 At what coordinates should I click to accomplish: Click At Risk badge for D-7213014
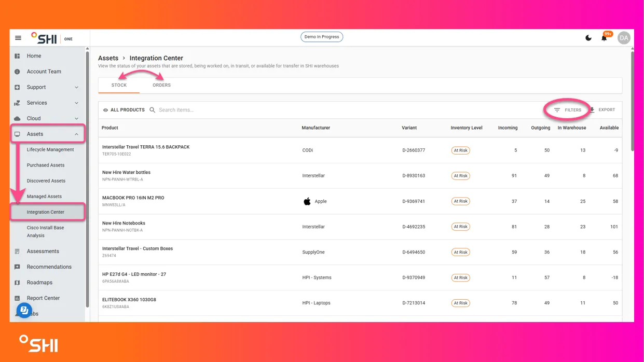tap(460, 303)
